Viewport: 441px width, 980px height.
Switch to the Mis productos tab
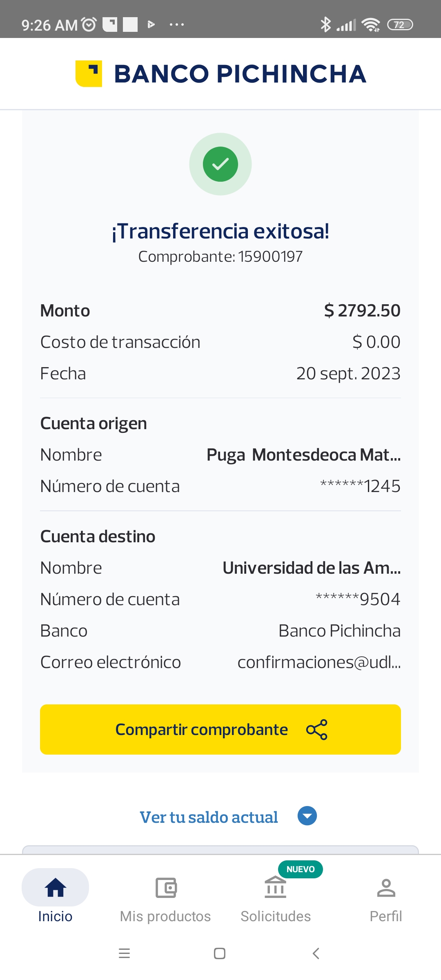point(165,916)
